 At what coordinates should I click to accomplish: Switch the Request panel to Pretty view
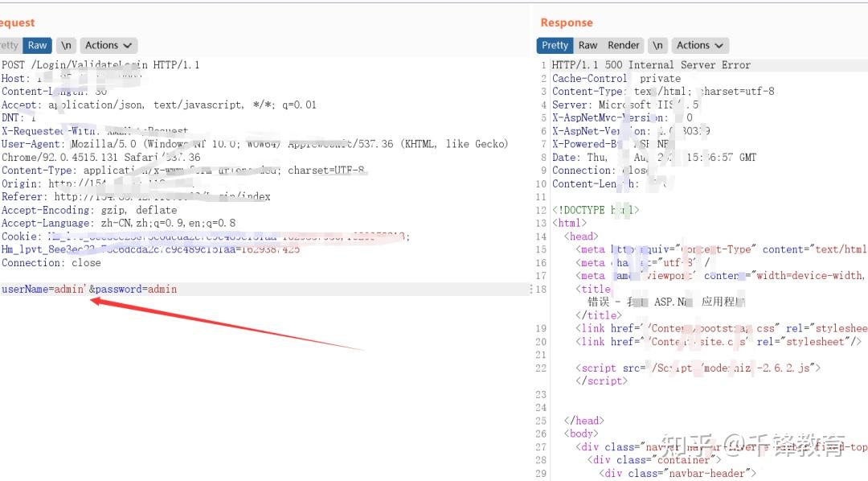pos(8,45)
